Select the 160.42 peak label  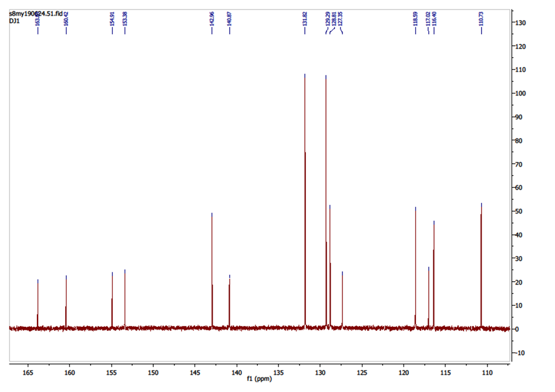pyautogui.click(x=66, y=21)
